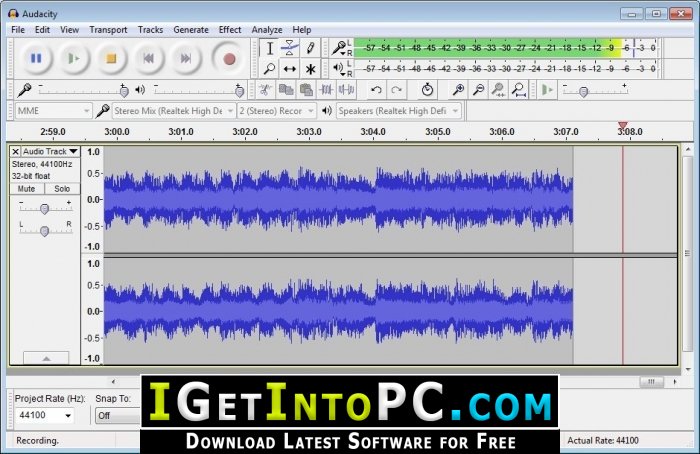Image resolution: width=700 pixels, height=454 pixels.
Task: Open the Generate menu
Action: (x=191, y=30)
